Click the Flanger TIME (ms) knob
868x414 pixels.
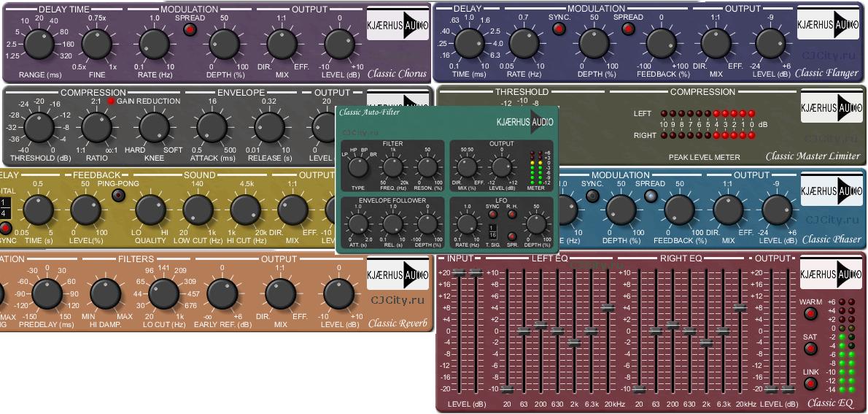[470, 44]
